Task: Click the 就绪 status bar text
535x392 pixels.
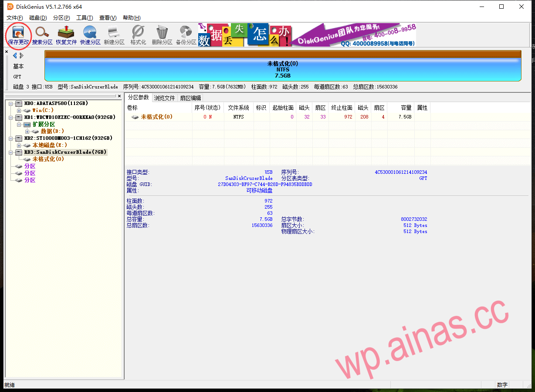Action: pyautogui.click(x=9, y=385)
